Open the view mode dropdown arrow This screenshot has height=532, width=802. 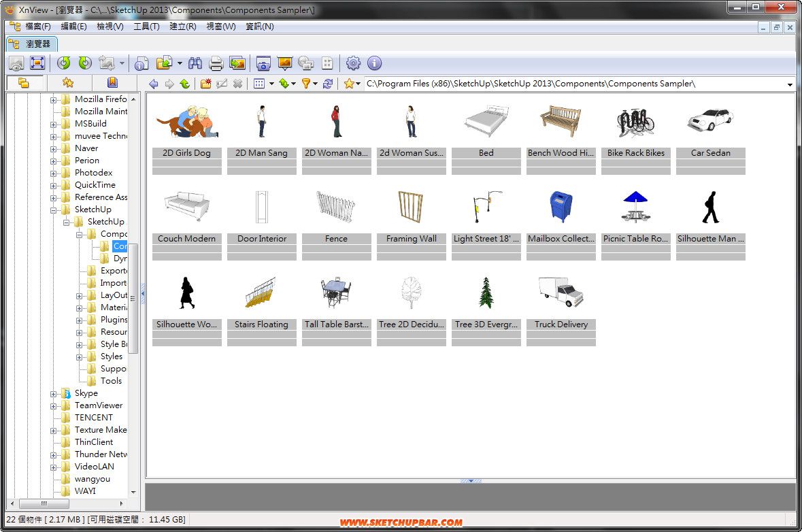tap(271, 84)
